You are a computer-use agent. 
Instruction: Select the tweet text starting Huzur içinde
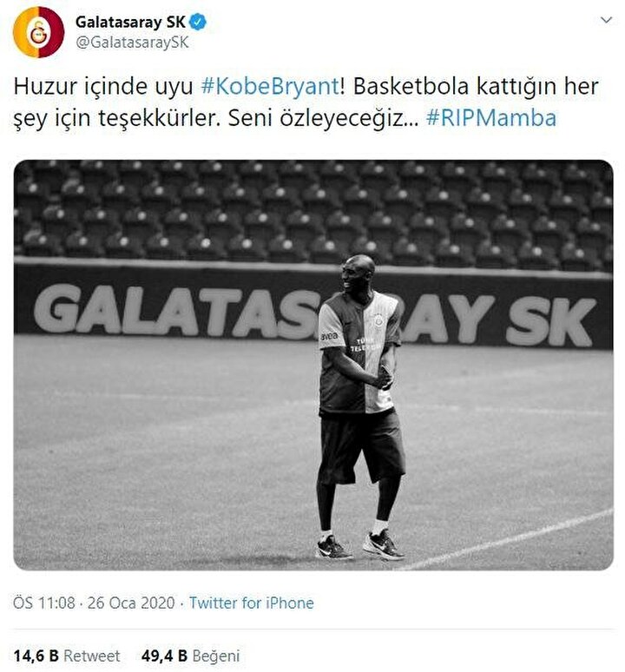coord(306,102)
